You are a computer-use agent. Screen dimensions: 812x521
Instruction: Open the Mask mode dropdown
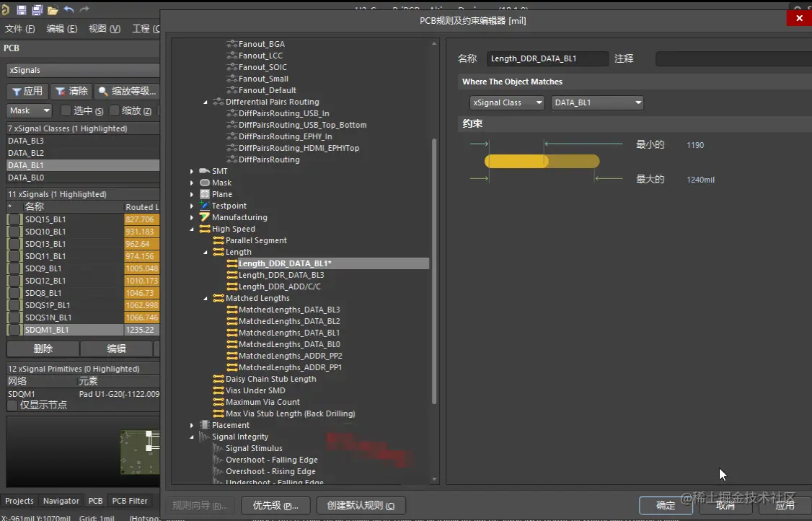point(30,110)
